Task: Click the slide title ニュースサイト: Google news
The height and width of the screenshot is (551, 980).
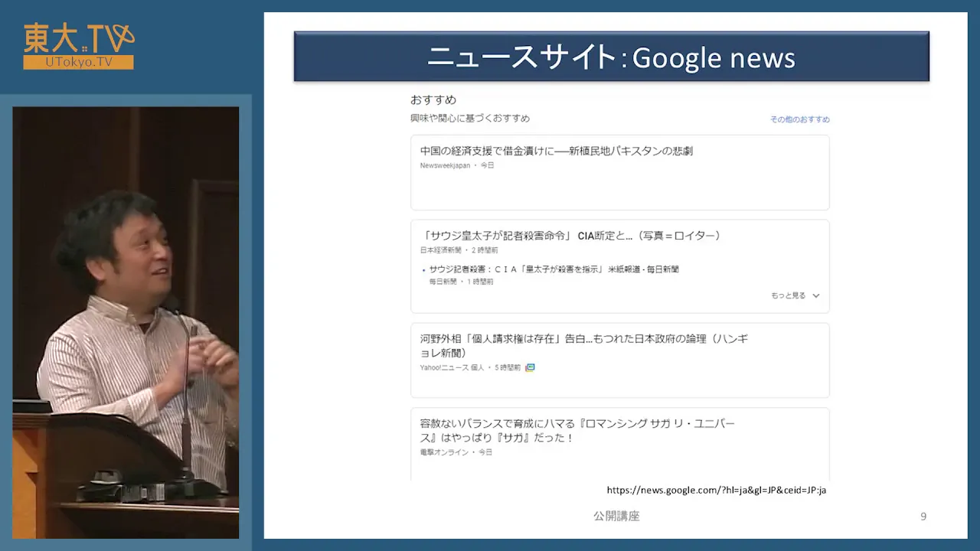Action: point(611,57)
